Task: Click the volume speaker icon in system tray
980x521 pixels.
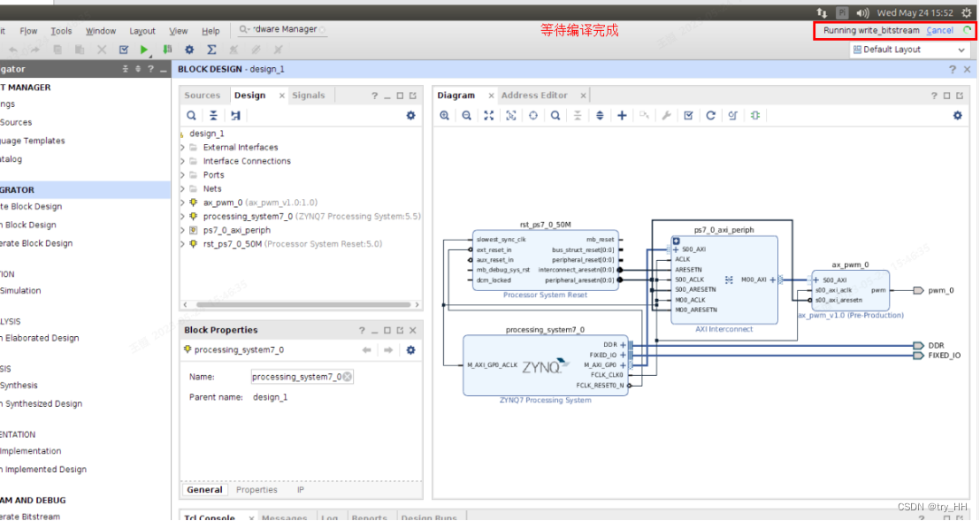Action: point(862,12)
